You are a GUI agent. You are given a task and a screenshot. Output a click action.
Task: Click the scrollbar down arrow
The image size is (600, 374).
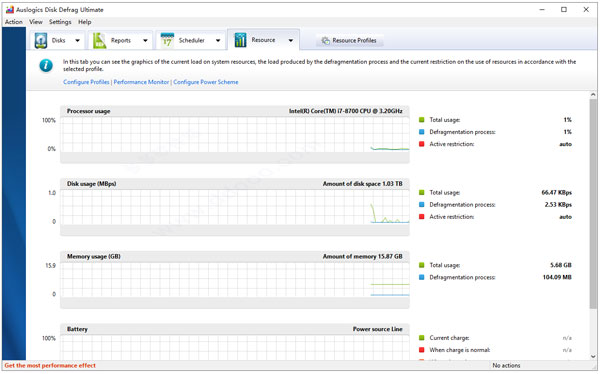[593, 356]
